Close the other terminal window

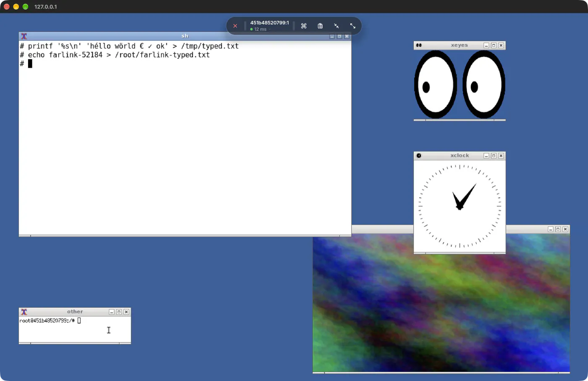tap(126, 312)
